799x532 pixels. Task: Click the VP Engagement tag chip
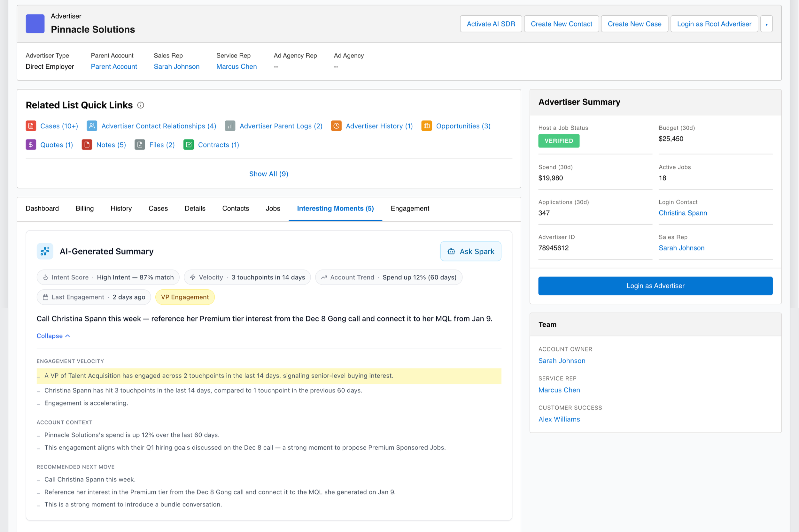click(185, 297)
